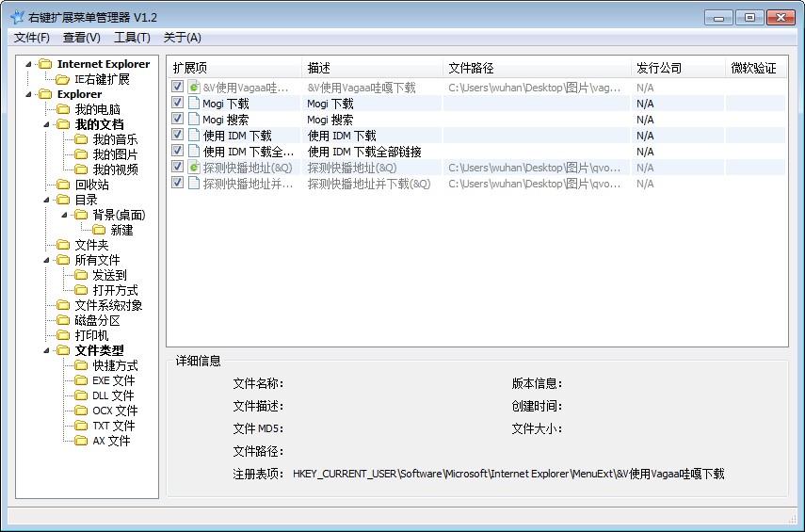Uncheck the Mogi 下载 checkbox
Image resolution: width=805 pixels, height=532 pixels.
[178, 104]
